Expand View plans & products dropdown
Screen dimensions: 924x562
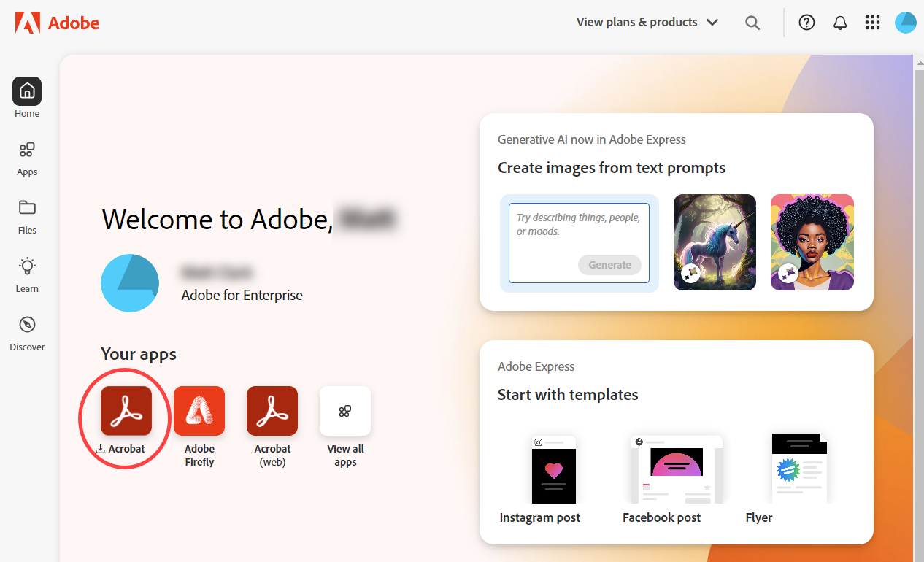(x=647, y=23)
